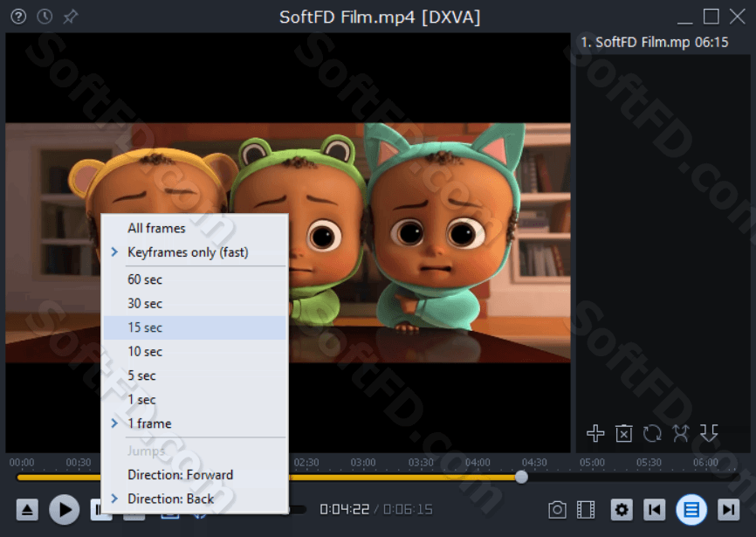The height and width of the screenshot is (537, 756).
Task: Select 'All frames' in the menu
Action: [x=196, y=228]
